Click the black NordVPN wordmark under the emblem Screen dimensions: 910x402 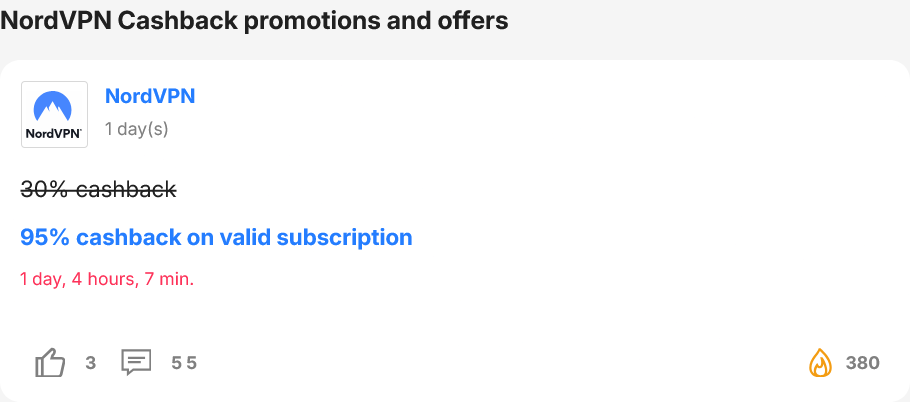[53, 133]
